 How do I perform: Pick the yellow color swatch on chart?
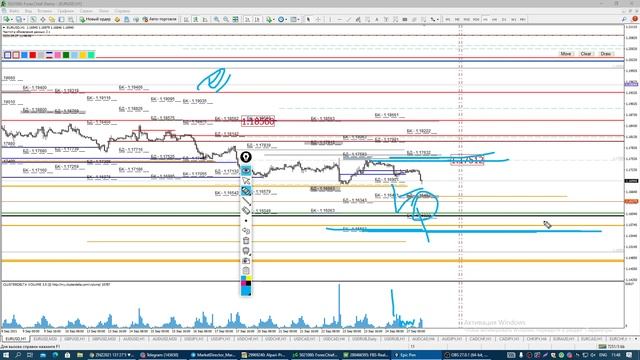tap(83, 55)
